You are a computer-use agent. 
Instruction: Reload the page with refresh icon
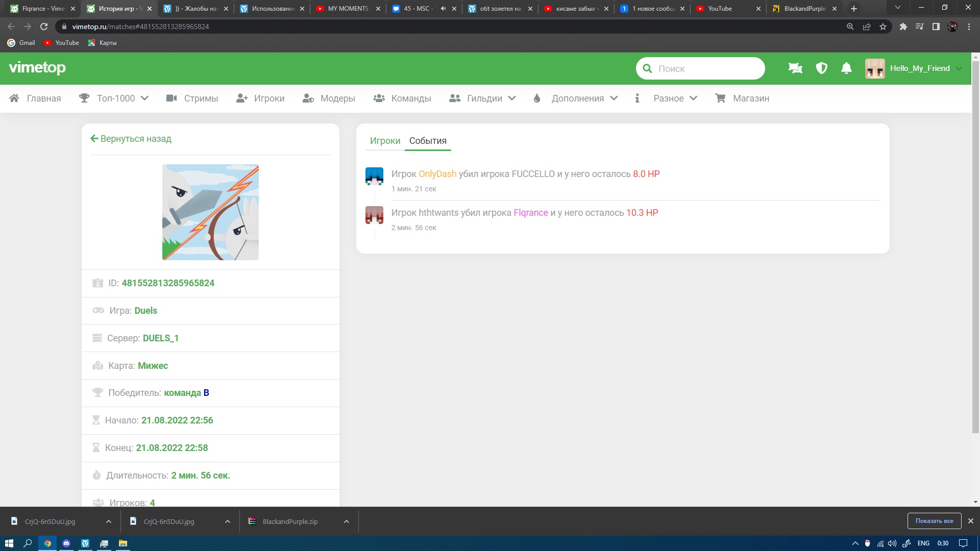coord(44,27)
